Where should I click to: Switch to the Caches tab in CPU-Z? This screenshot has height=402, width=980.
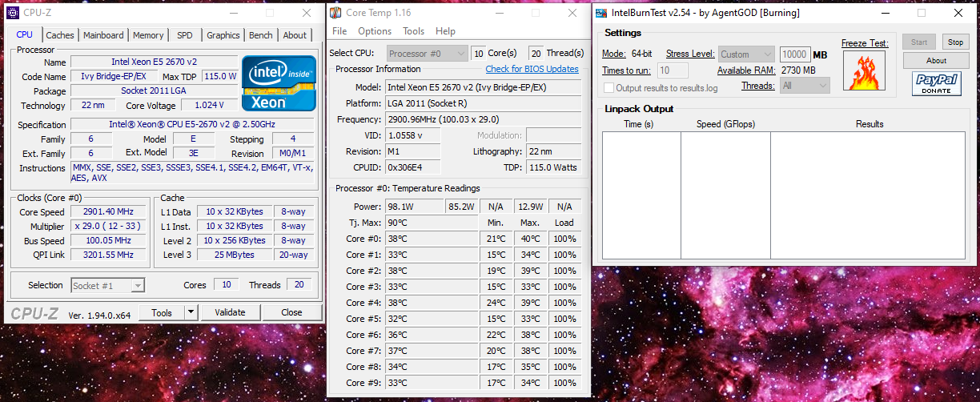pos(60,35)
